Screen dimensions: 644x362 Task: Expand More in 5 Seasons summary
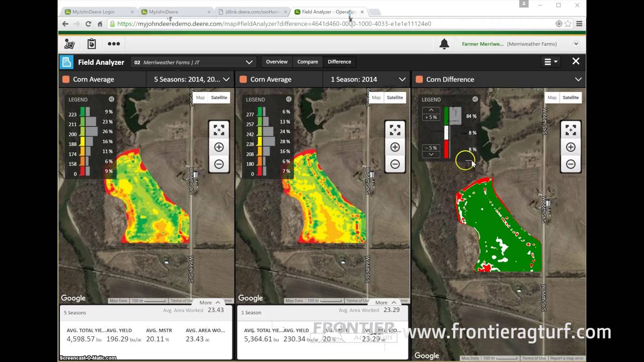(210, 303)
